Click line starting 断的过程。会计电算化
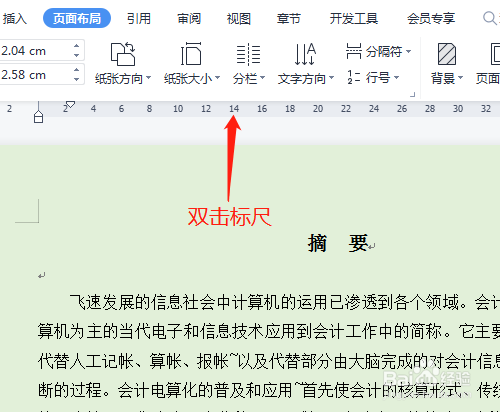 269,390
